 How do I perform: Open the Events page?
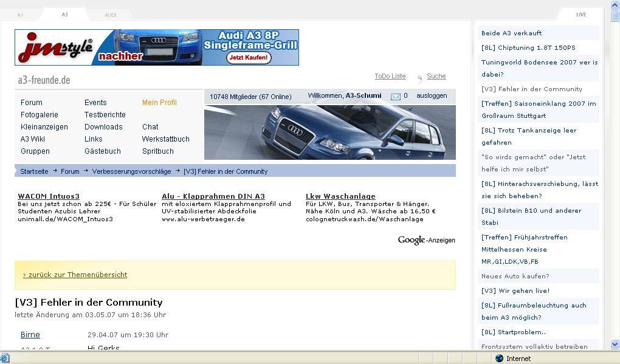(95, 102)
